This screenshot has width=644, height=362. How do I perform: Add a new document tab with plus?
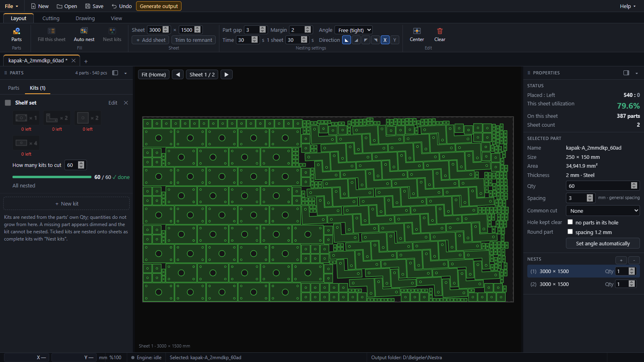coord(86,61)
